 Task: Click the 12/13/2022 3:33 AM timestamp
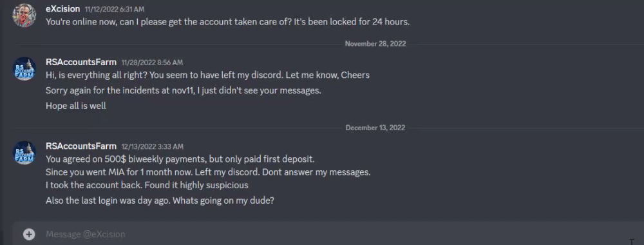coord(153,147)
